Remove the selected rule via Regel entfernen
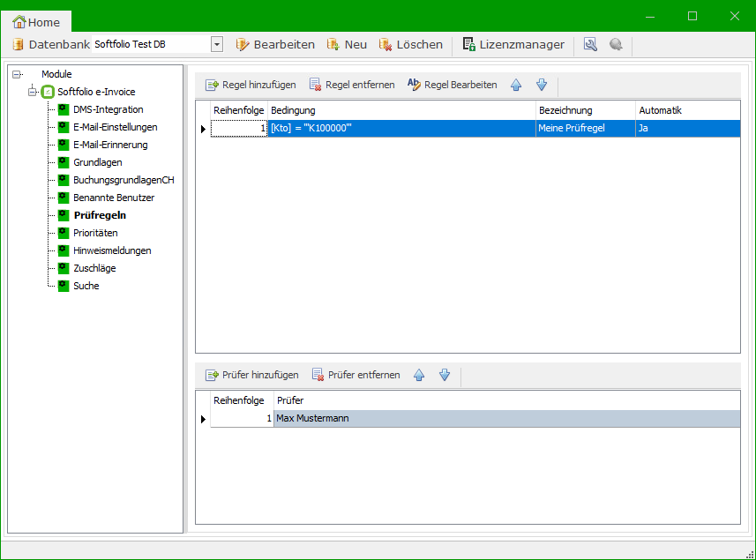Screen dimensions: 756x560 [352, 85]
